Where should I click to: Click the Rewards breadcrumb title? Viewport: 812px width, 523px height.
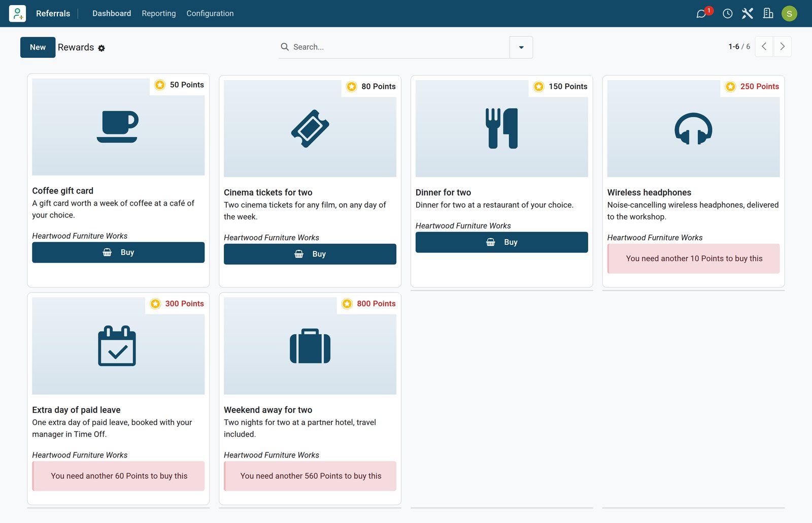pos(76,47)
